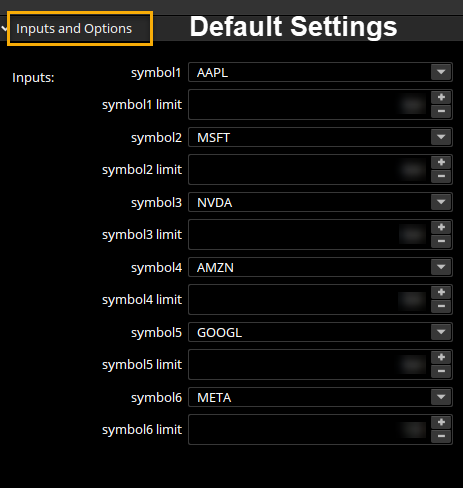
Task: Click into the symbol5 limit field
Action: [309, 365]
